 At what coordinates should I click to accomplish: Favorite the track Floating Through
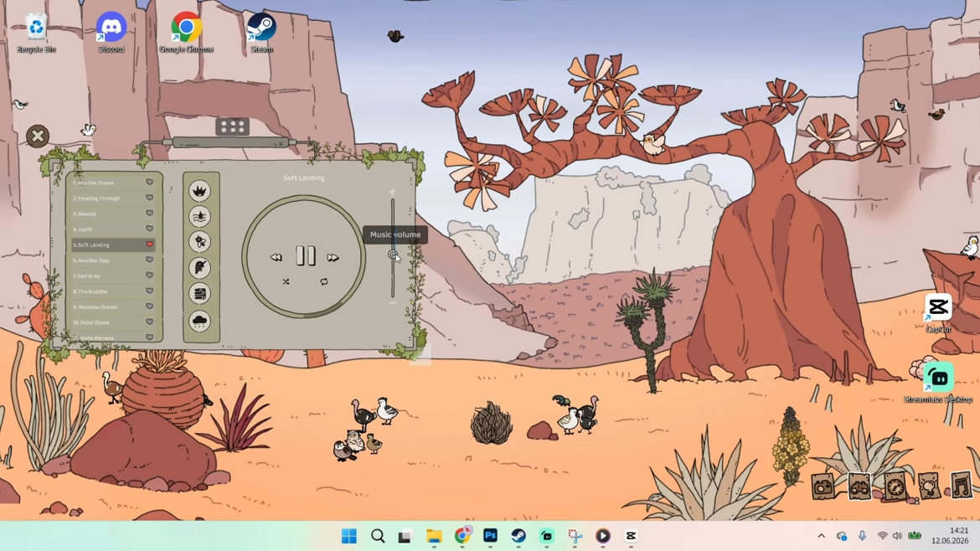pyautogui.click(x=149, y=198)
